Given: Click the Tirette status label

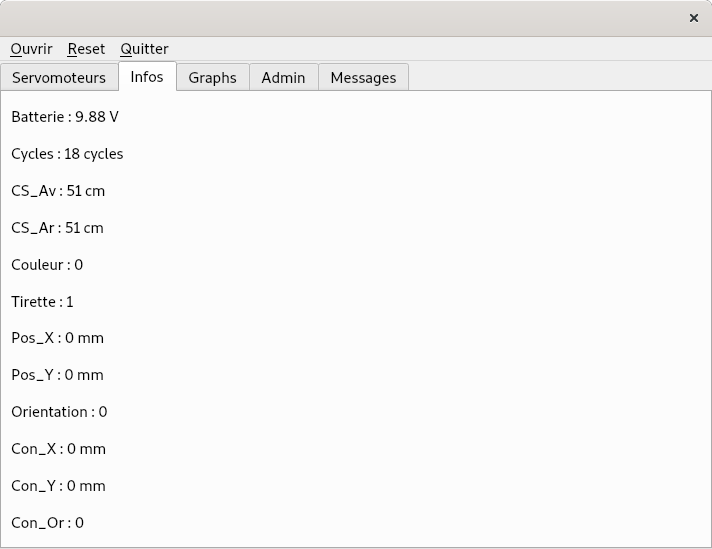Looking at the screenshot, I should point(42,302).
